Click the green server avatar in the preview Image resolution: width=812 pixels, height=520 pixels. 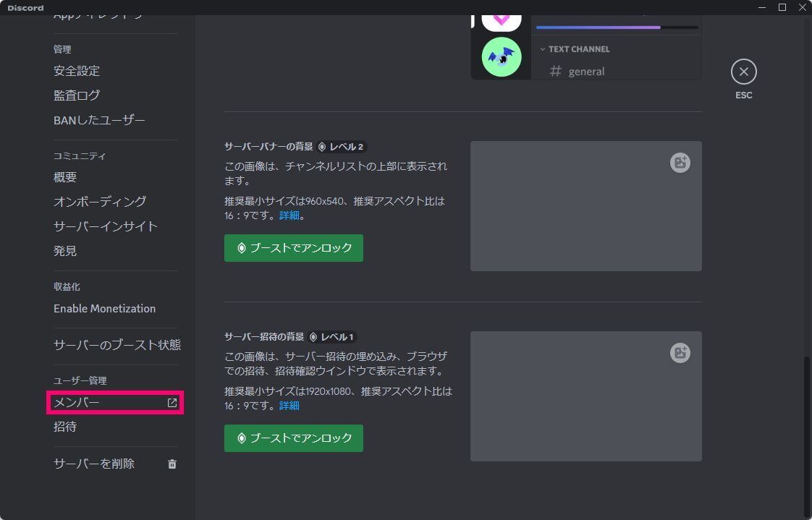[501, 57]
